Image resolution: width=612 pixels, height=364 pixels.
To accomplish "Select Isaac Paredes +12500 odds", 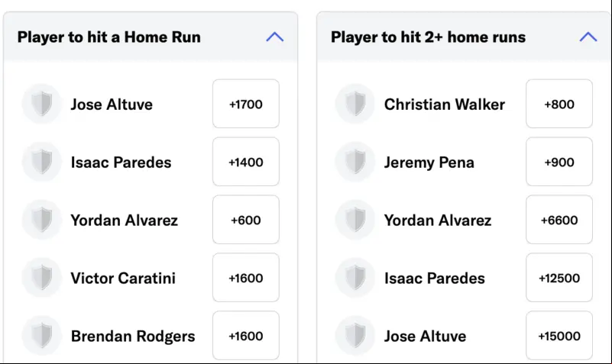I will (x=559, y=278).
